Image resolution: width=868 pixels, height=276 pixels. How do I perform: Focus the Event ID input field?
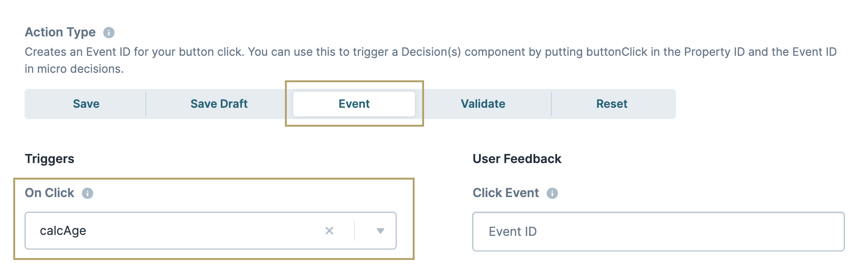coord(658,232)
